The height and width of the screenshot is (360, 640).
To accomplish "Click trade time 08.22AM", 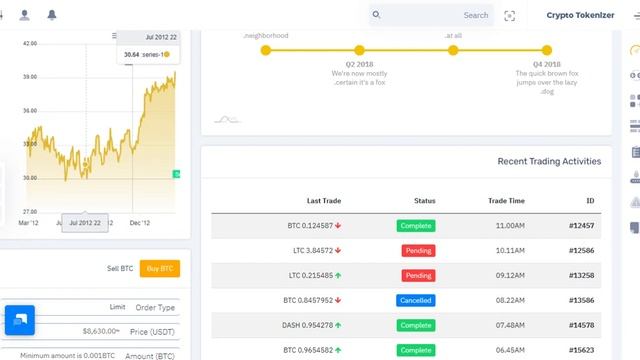I will pos(510,300).
